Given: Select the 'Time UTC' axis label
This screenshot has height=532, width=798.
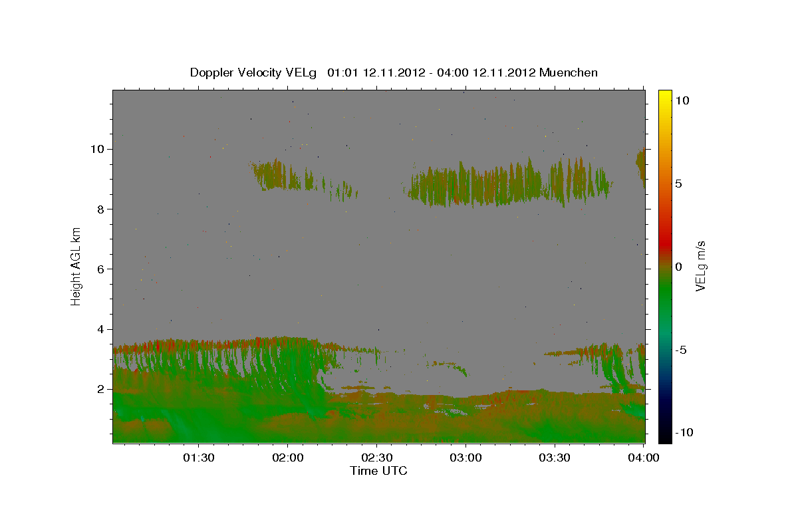Looking at the screenshot, I should coord(378,471).
